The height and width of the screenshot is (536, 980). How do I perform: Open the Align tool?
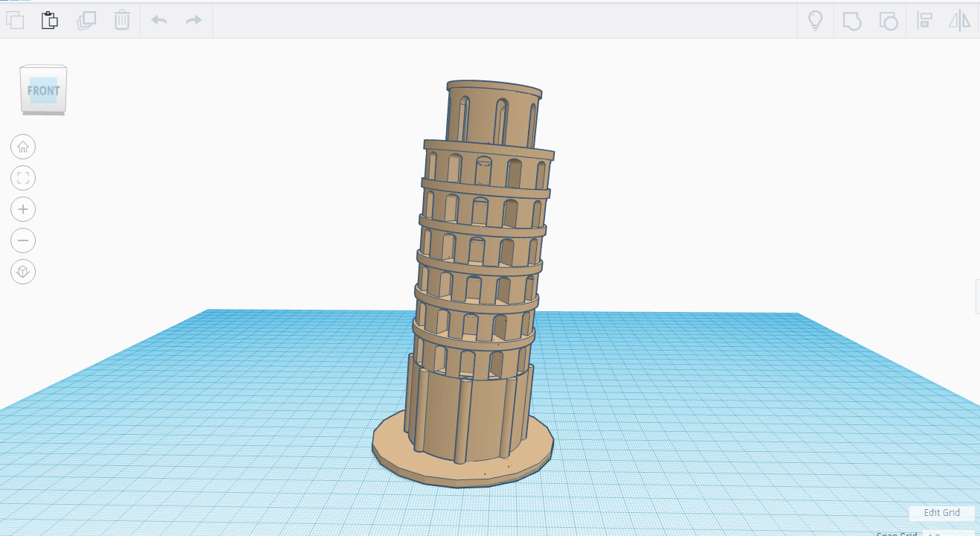(x=924, y=20)
